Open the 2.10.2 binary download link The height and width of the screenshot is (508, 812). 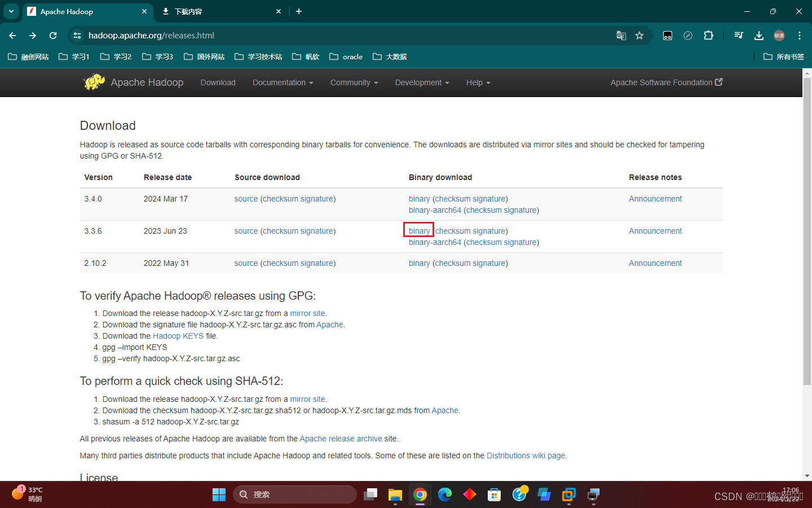tap(419, 263)
